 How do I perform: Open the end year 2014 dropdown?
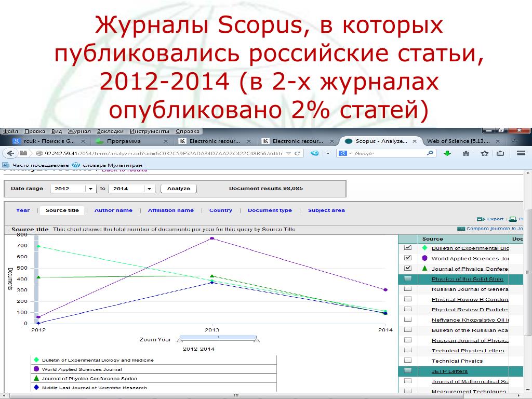[x=149, y=189]
